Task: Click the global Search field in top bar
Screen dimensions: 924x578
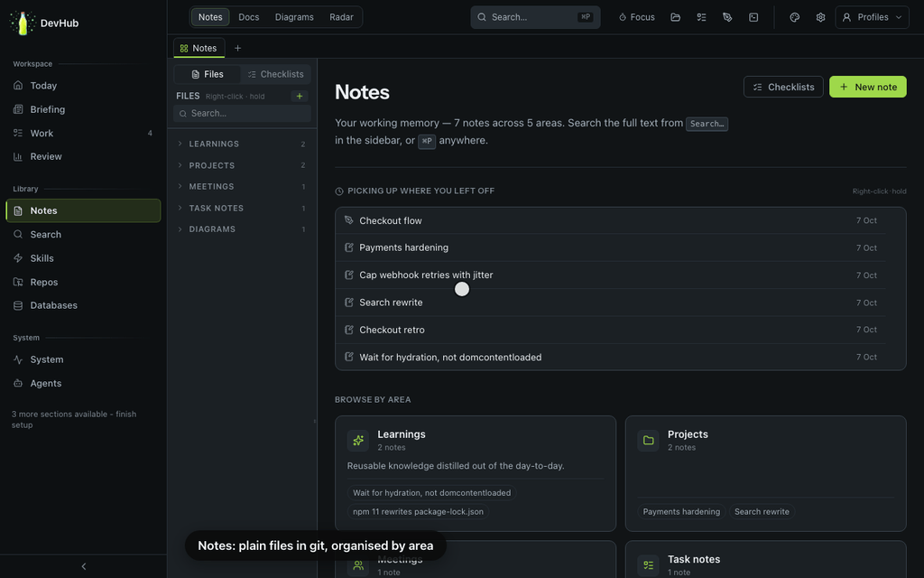Action: coord(535,17)
